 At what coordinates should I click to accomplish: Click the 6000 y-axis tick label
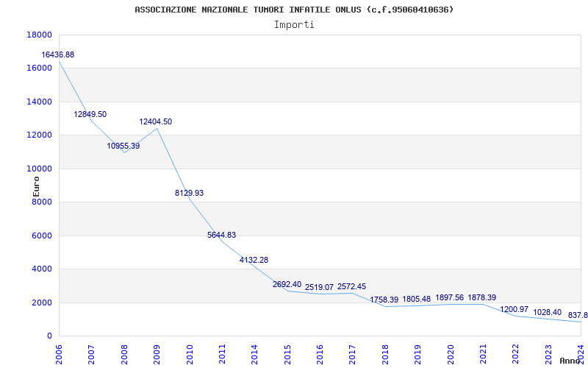tap(41, 236)
